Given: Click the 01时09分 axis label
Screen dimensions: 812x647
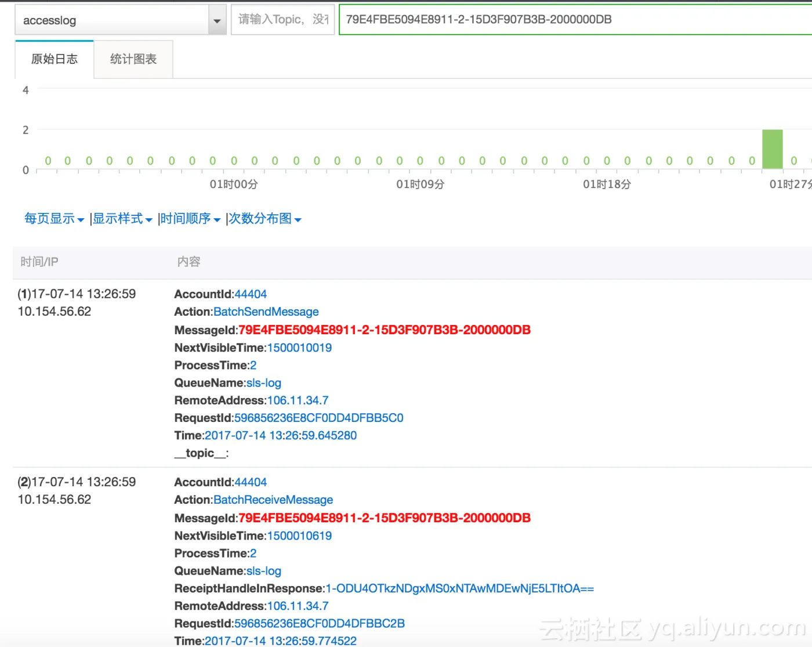Looking at the screenshot, I should pos(420,185).
